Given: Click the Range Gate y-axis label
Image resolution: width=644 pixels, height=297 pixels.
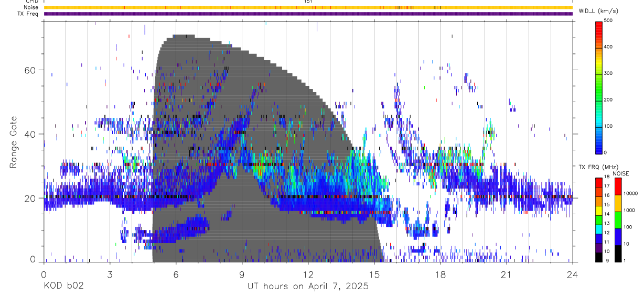Looking at the screenshot, I should (x=14, y=141).
